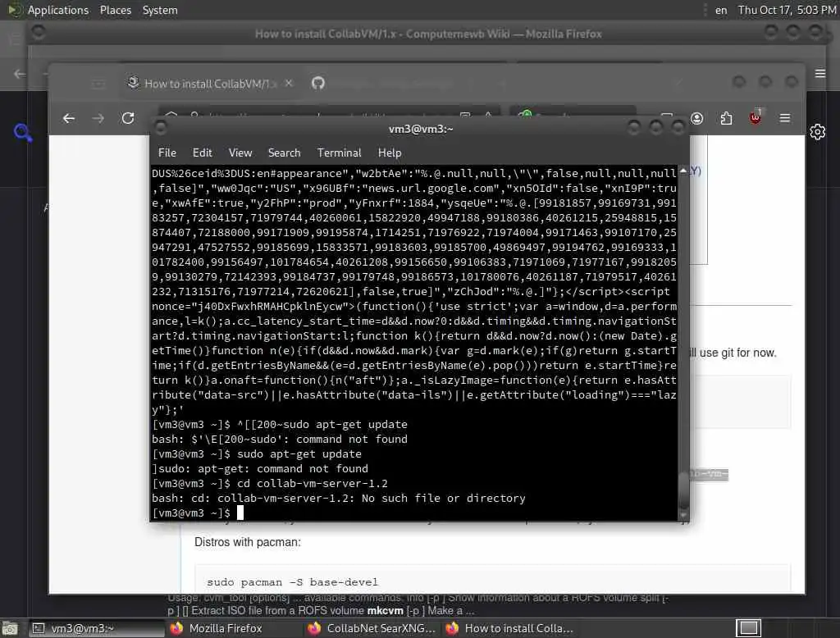Image resolution: width=840 pixels, height=638 pixels.
Task: Click Forward arrow in front Firefox window
Action: click(x=98, y=118)
